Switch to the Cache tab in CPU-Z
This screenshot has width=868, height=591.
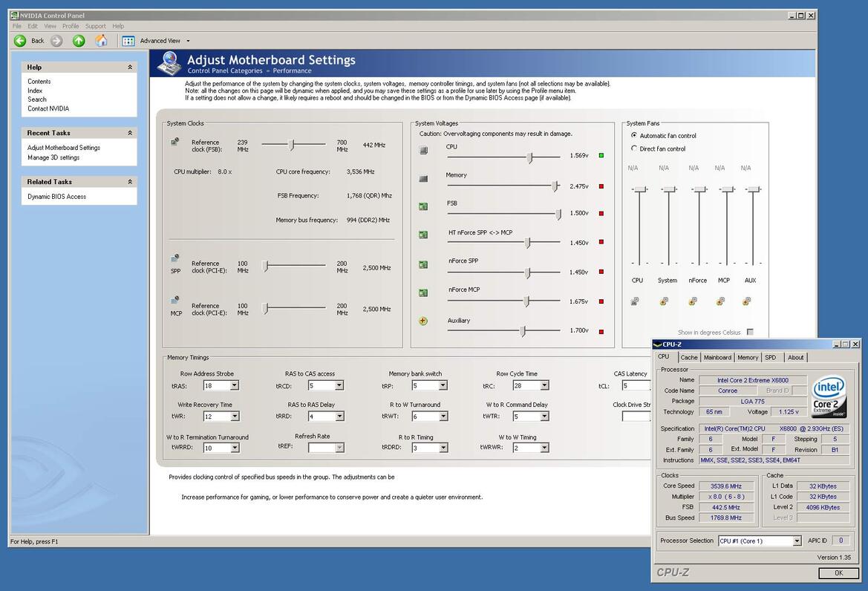pos(688,357)
